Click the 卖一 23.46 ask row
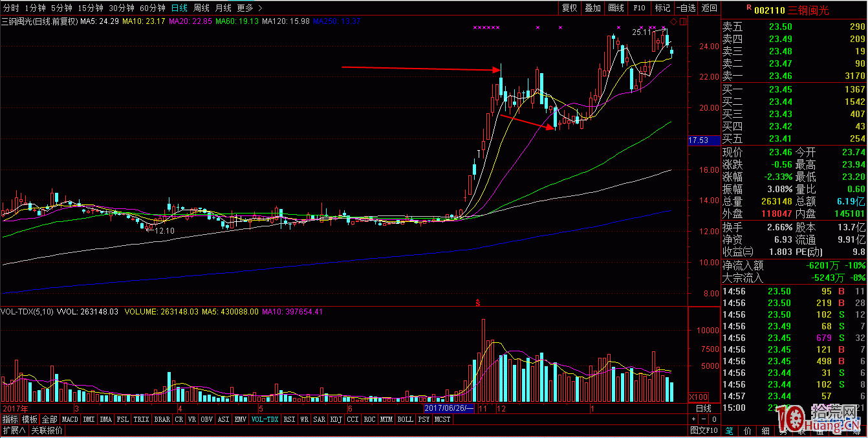The width and height of the screenshot is (868, 438). pos(794,76)
